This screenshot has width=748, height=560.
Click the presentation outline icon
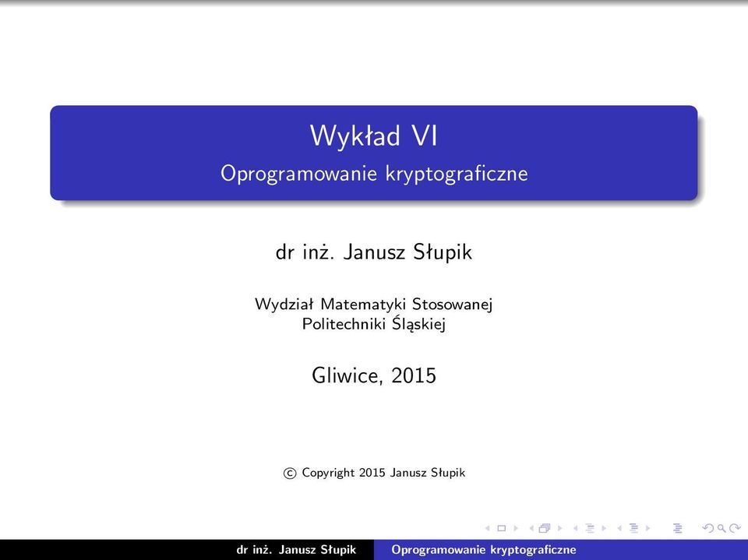[677, 528]
